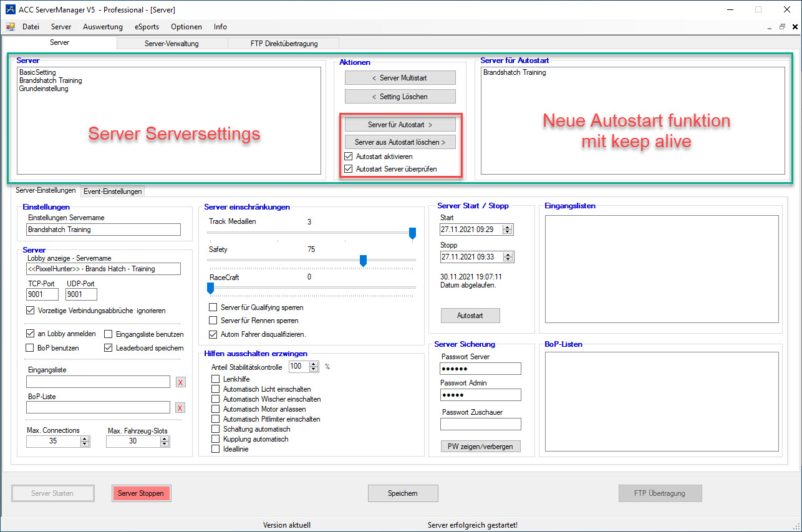Change Max. Fahrzeug-Slots spinner value

165,441
